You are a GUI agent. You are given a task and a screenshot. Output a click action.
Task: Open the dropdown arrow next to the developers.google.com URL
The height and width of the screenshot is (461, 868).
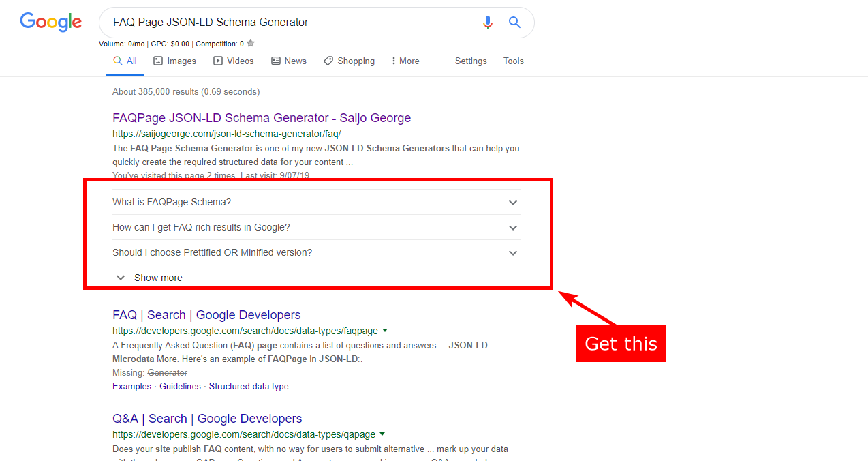pos(385,329)
